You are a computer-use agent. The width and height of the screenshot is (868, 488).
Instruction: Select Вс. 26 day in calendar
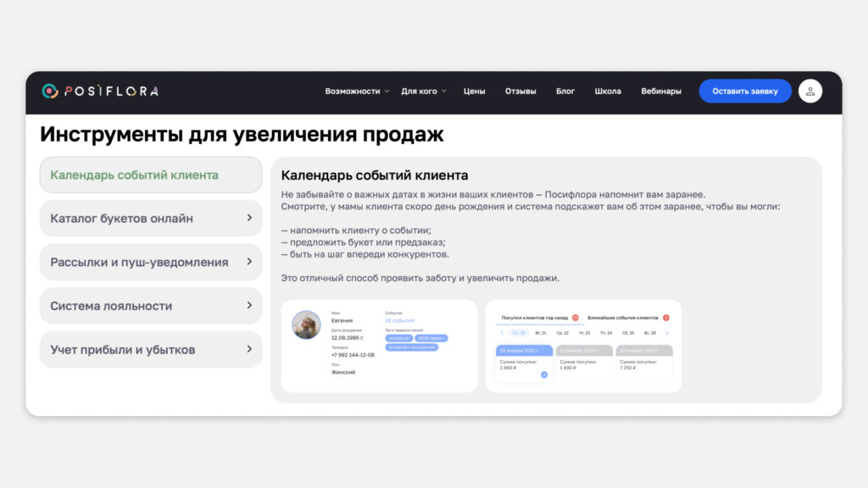(x=650, y=333)
